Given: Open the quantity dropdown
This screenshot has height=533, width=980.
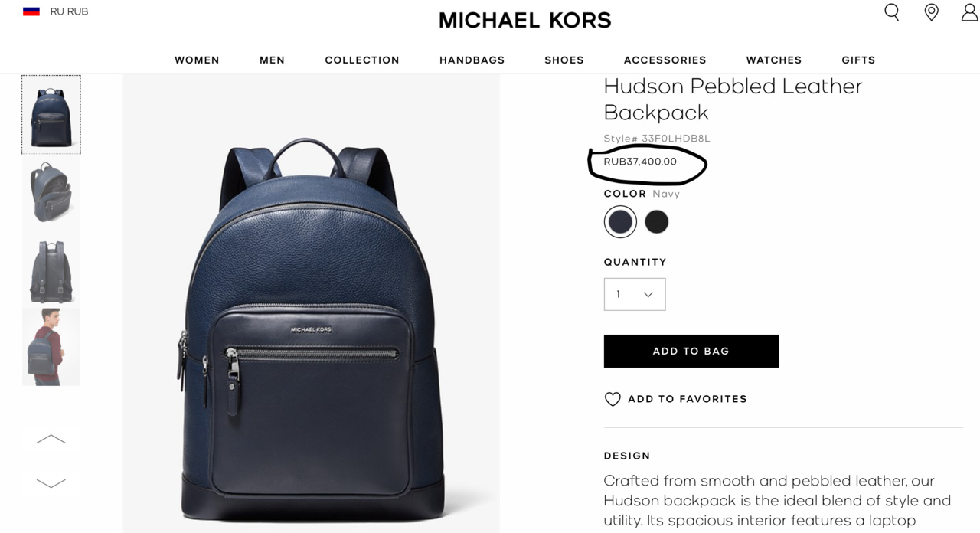Looking at the screenshot, I should click(635, 294).
